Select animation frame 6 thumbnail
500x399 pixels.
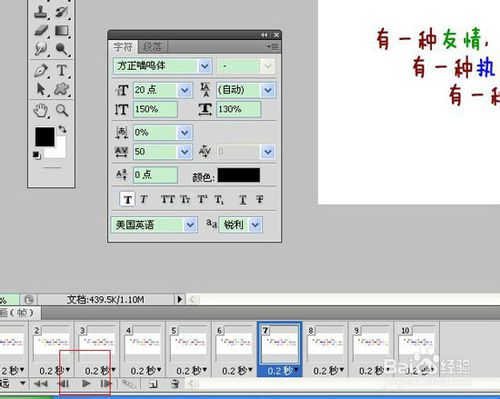234,344
